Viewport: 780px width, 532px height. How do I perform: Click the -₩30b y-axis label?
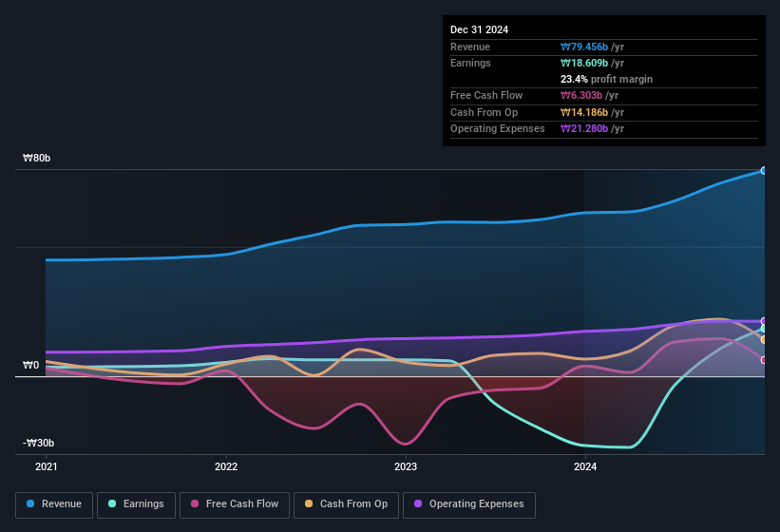[x=38, y=443]
